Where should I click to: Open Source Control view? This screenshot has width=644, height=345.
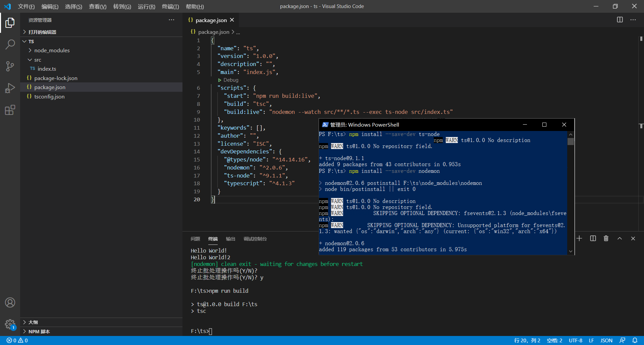(10, 66)
